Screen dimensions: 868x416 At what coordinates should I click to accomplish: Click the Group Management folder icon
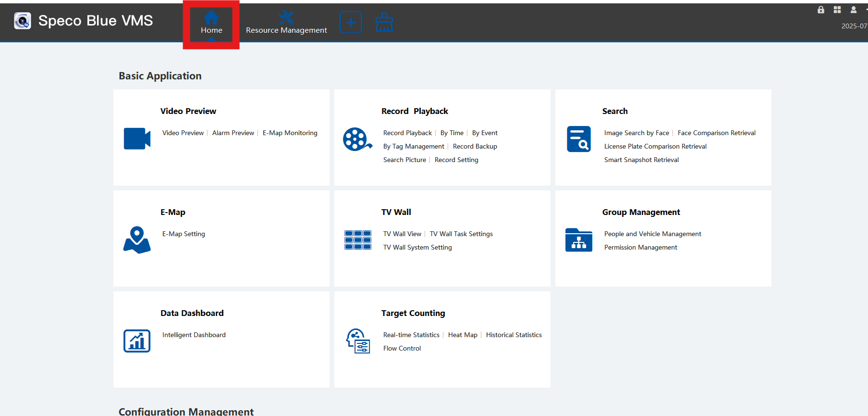pos(579,240)
